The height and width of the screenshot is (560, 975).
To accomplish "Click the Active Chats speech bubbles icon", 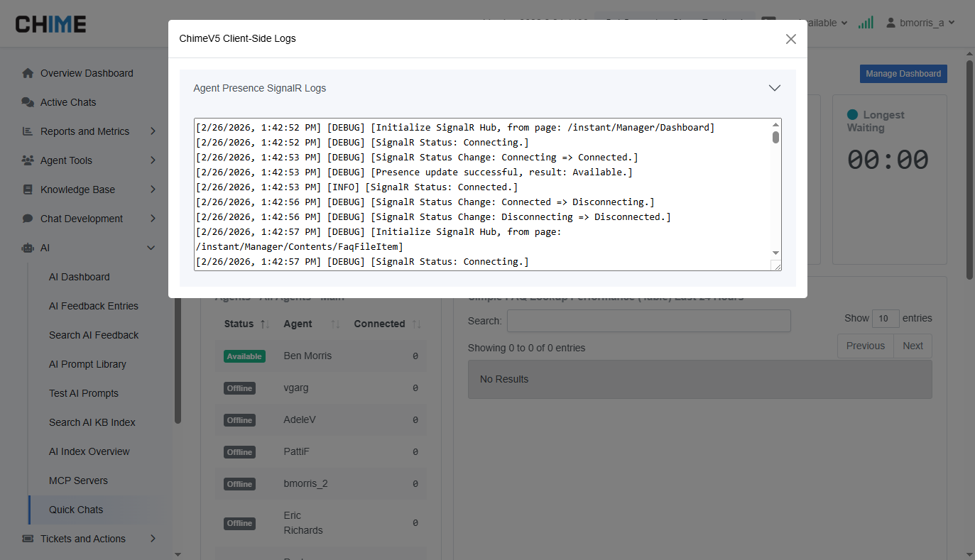I will point(28,102).
